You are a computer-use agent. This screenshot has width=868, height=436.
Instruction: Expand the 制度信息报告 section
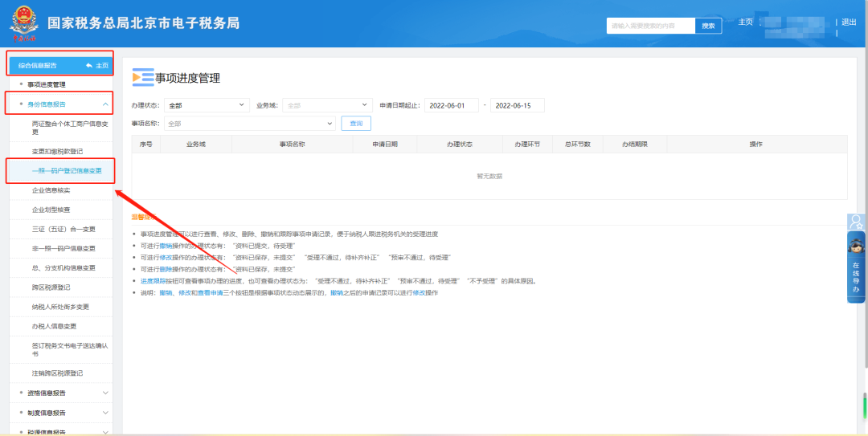105,413
